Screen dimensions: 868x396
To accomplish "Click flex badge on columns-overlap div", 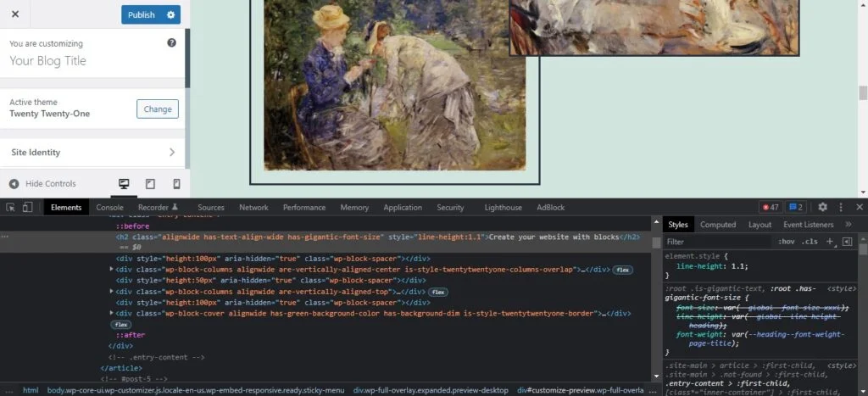I will [623, 270].
